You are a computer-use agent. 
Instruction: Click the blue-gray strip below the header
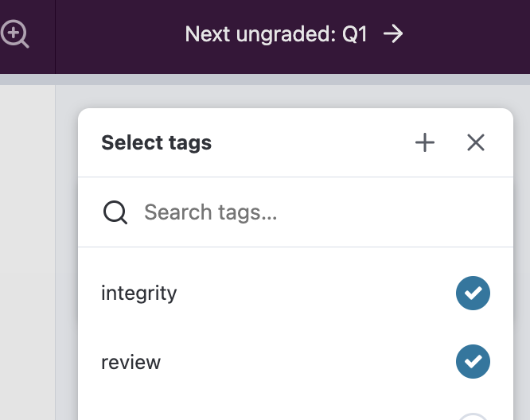(265, 80)
